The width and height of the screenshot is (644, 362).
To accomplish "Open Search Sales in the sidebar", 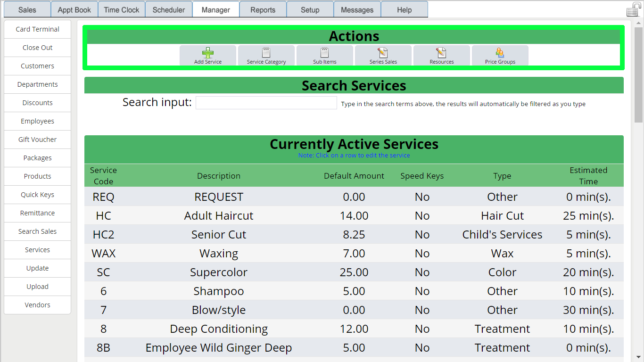I will tap(37, 231).
